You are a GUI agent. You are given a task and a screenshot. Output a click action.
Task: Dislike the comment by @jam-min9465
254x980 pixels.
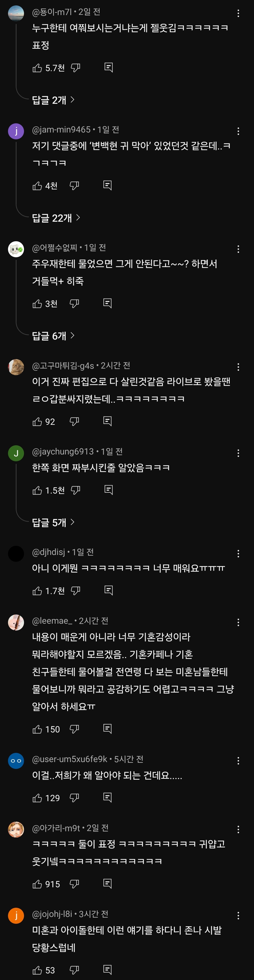point(74,186)
